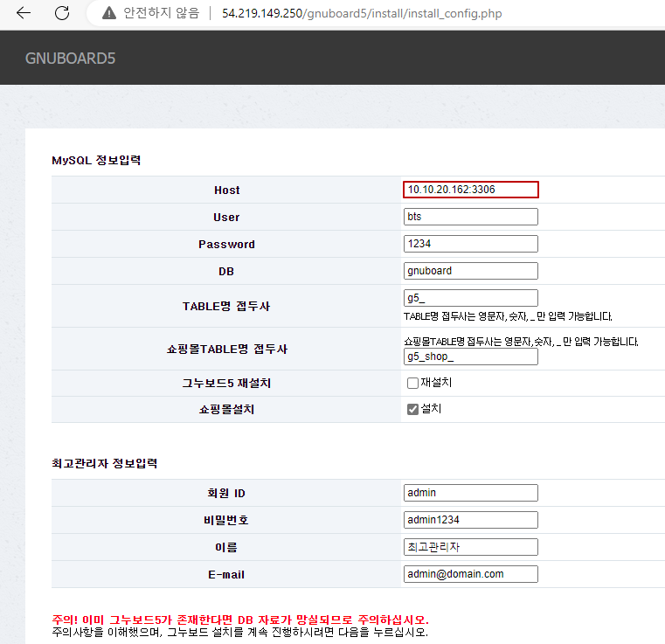
Task: Edit the User field containing bts
Action: tap(471, 217)
